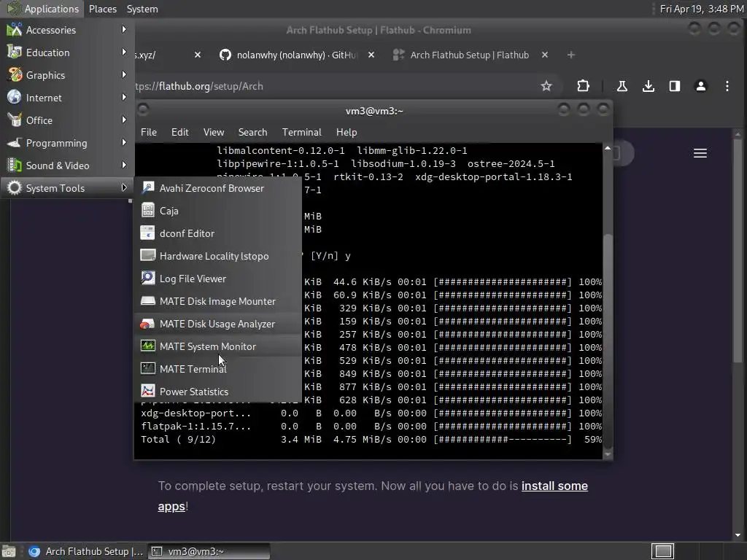Open Chromium labs flask icon
The height and width of the screenshot is (560, 747).
click(x=622, y=86)
